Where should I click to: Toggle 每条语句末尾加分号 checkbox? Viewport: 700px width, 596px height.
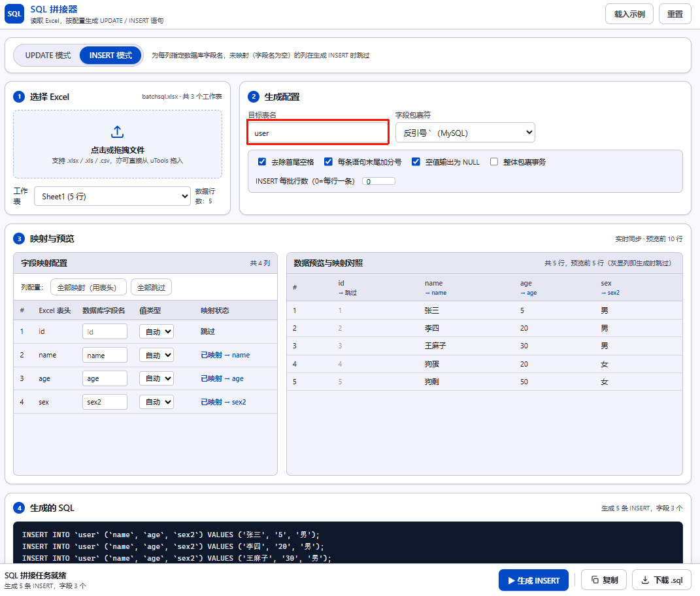(328, 161)
